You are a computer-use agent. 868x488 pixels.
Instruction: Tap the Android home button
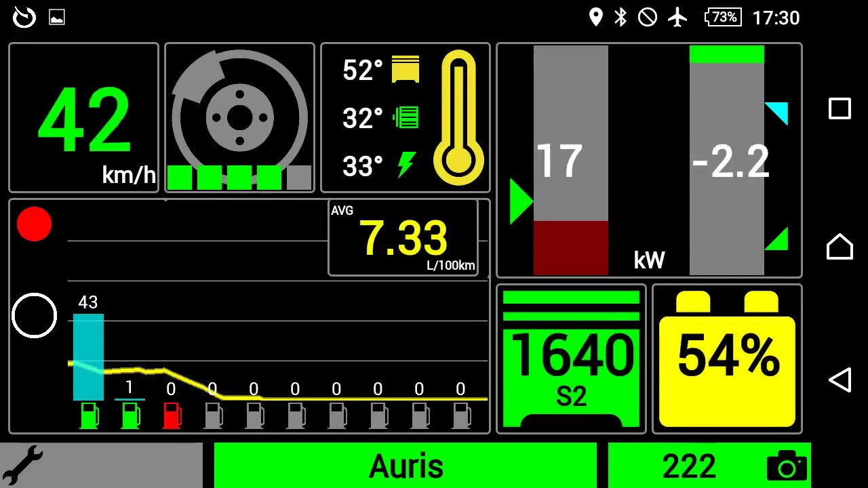(x=840, y=246)
